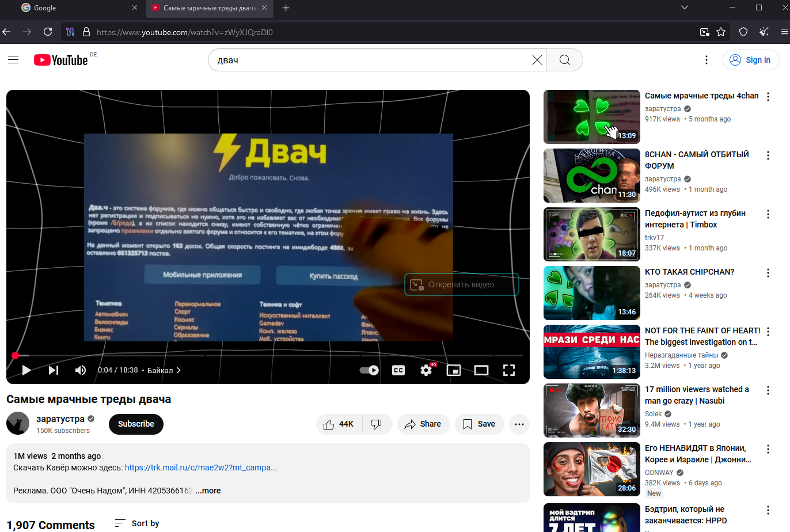Open YouTube settings three-dot menu
The height and width of the screenshot is (532, 790).
(x=707, y=60)
